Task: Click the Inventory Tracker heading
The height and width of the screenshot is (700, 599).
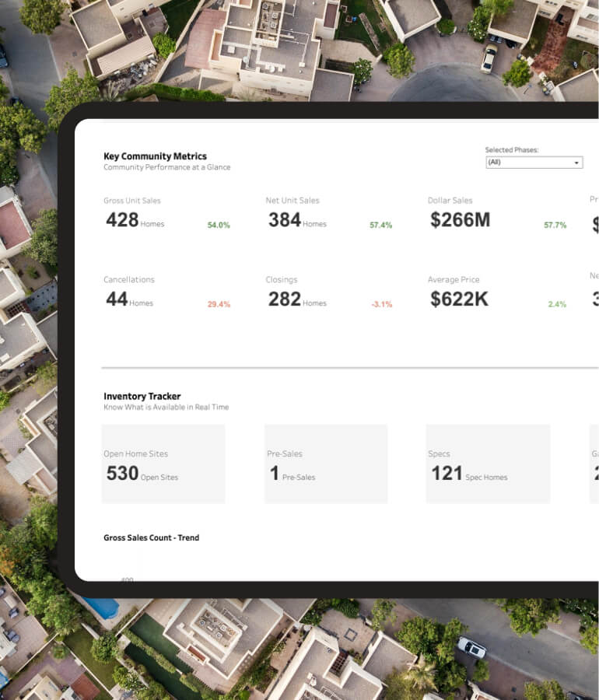Action: pyautogui.click(x=142, y=397)
